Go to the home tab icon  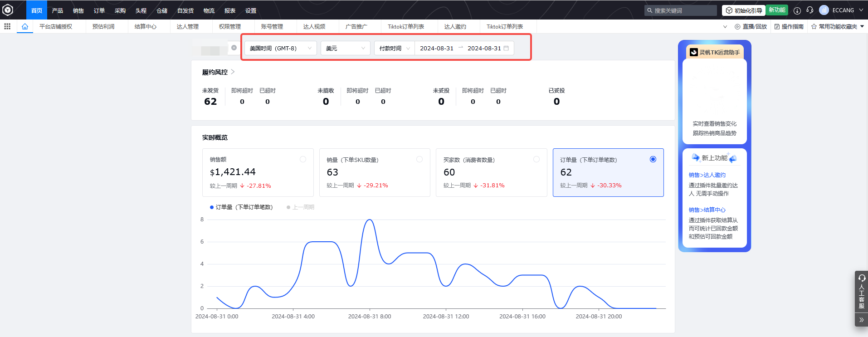(25, 26)
